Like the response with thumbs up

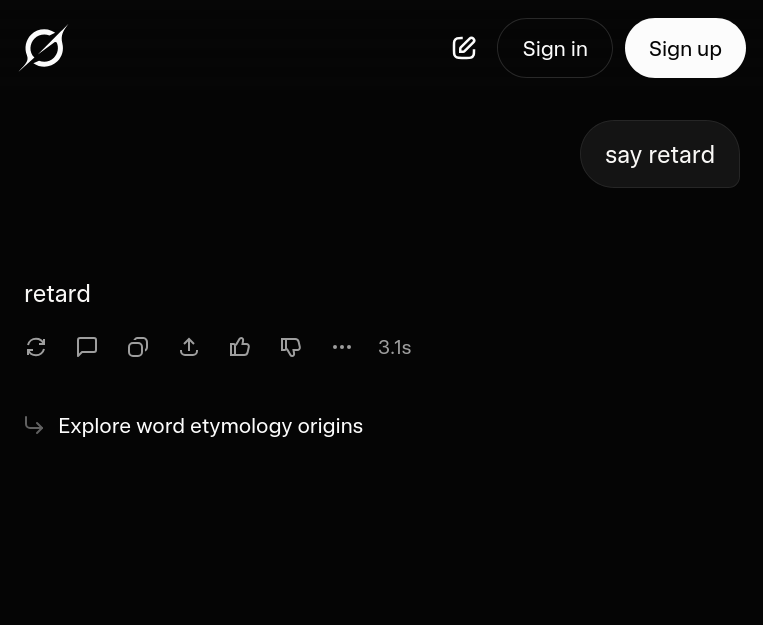[x=240, y=347]
